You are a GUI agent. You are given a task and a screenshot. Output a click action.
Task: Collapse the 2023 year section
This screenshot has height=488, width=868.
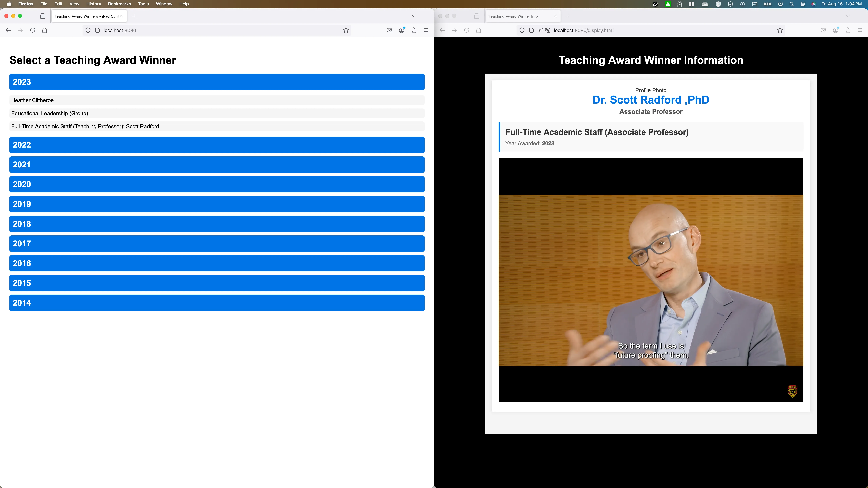tap(217, 82)
